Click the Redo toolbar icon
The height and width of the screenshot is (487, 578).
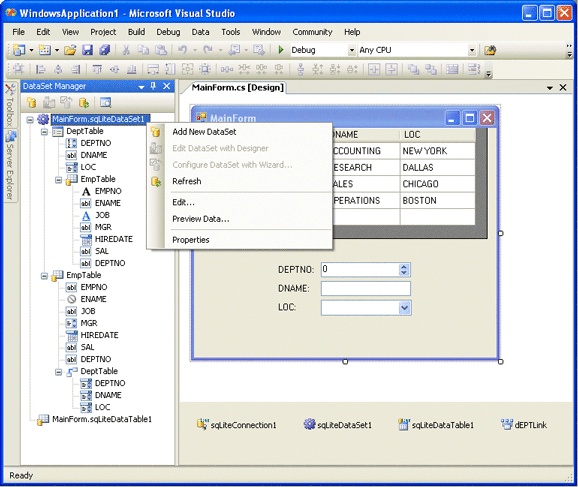[208, 50]
